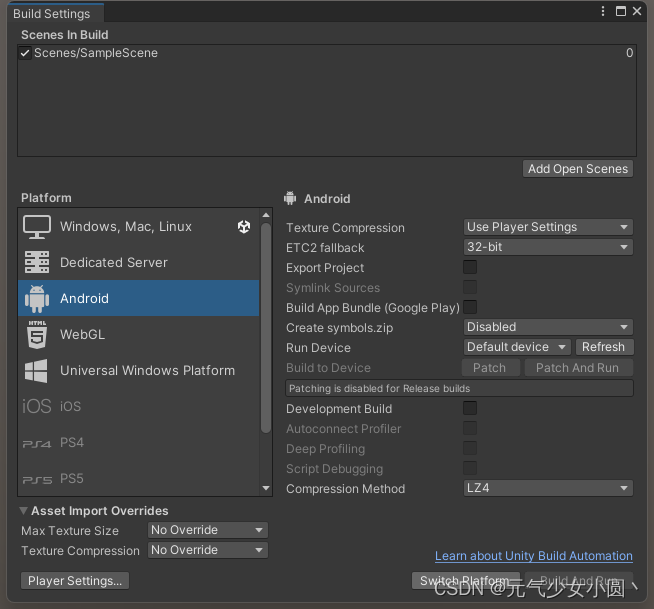Select the PS4 platform row label
The image size is (654, 609).
72,443
